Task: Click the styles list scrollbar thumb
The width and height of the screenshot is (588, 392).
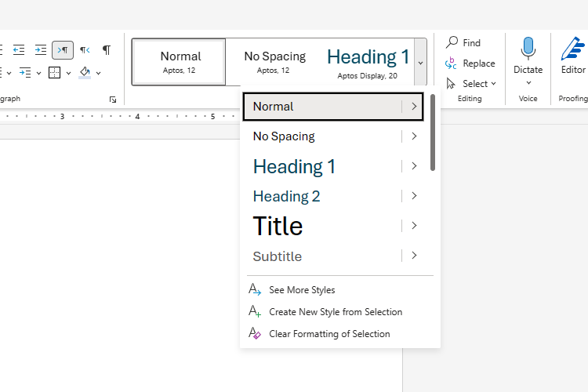Action: tap(432, 132)
